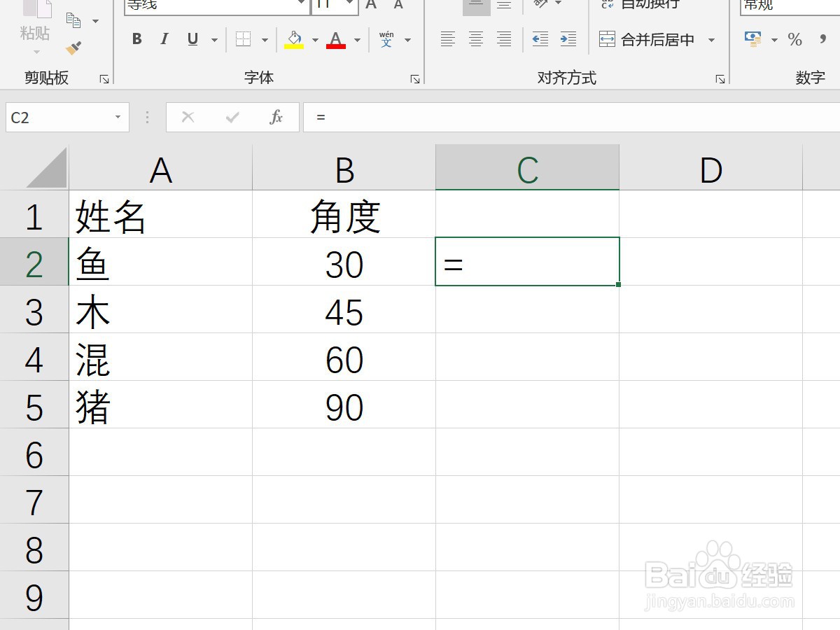Click the increase font size icon
This screenshot has width=840, height=630.
(370, 6)
